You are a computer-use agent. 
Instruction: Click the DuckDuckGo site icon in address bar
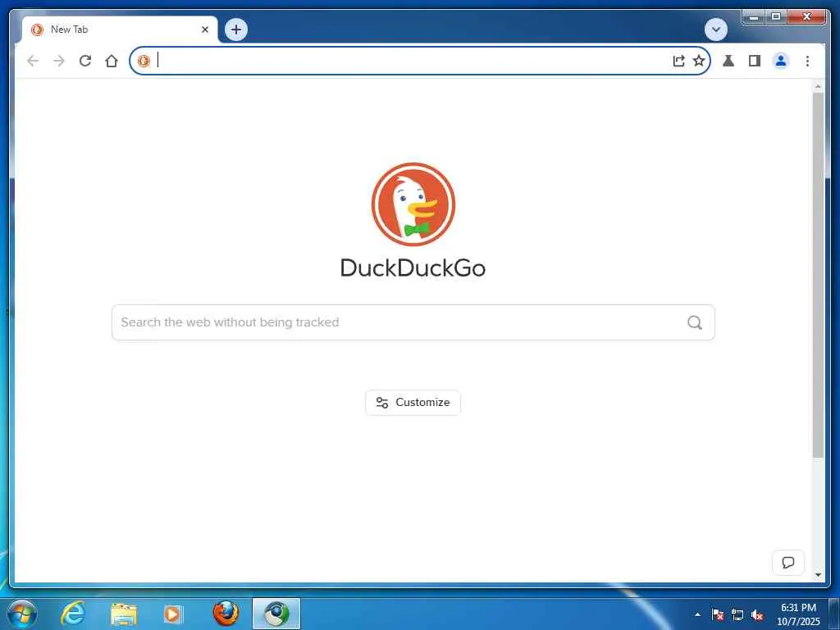point(144,61)
